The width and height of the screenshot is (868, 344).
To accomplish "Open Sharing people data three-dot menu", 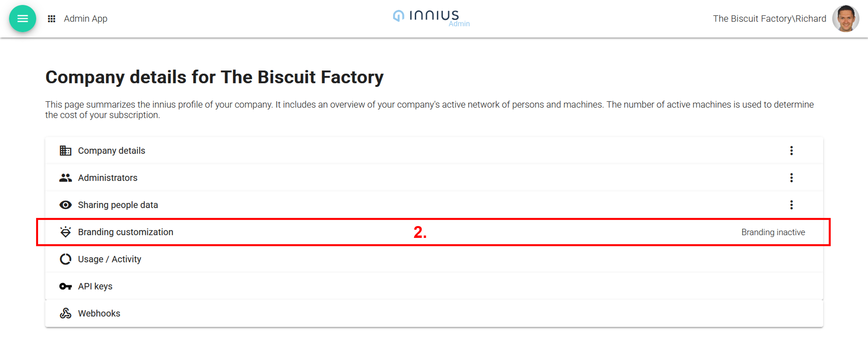I will (791, 205).
